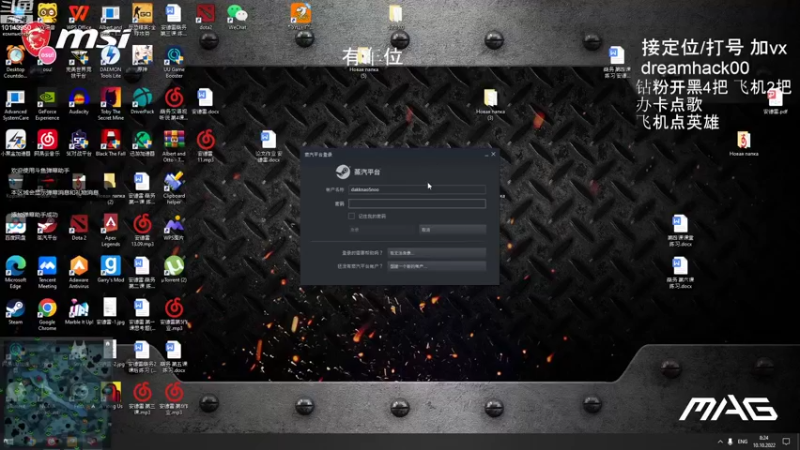The height and width of the screenshot is (450, 800).
Task: Click the cancel button in Steam login
Action: tap(452, 230)
